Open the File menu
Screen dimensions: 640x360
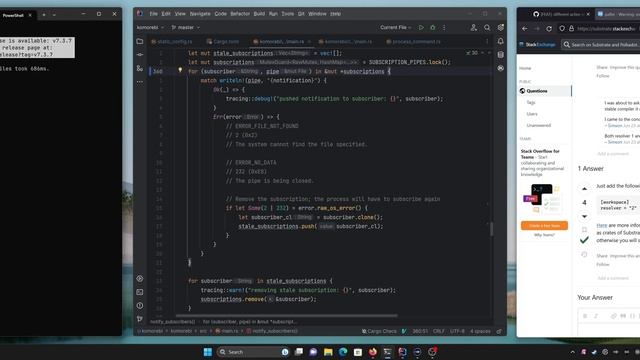click(x=153, y=14)
